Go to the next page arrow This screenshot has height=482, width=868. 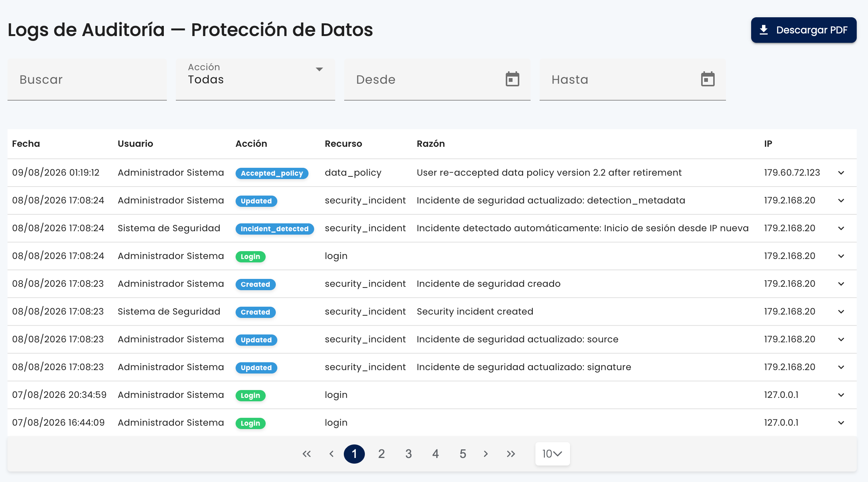coord(486,454)
